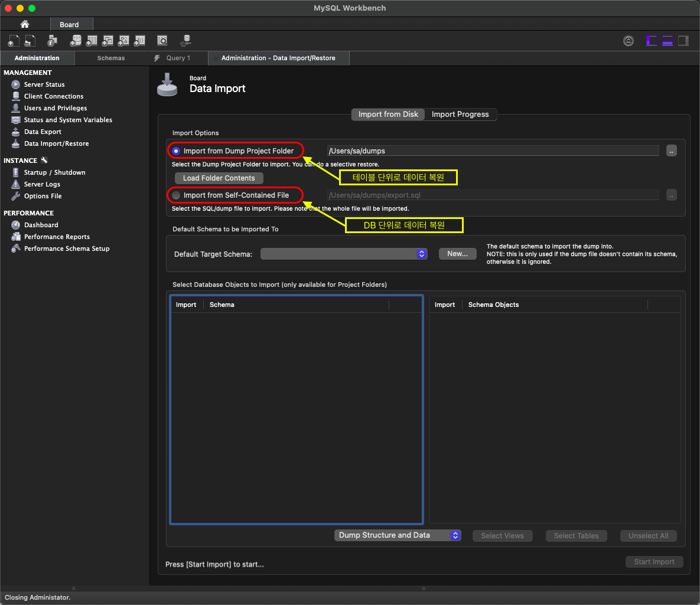Viewport: 700px width, 605px height.
Task: Click the Load Folder Contents button
Action: click(x=219, y=178)
